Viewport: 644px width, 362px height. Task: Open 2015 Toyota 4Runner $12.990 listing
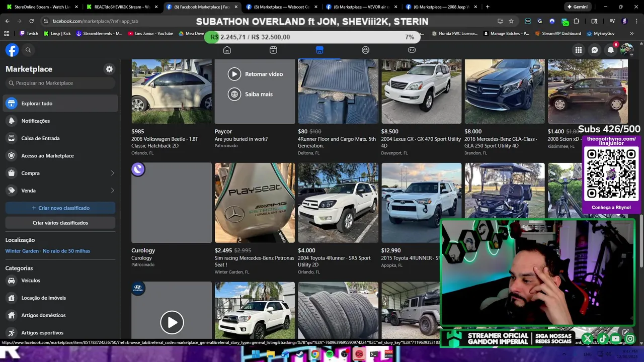pyautogui.click(x=421, y=203)
